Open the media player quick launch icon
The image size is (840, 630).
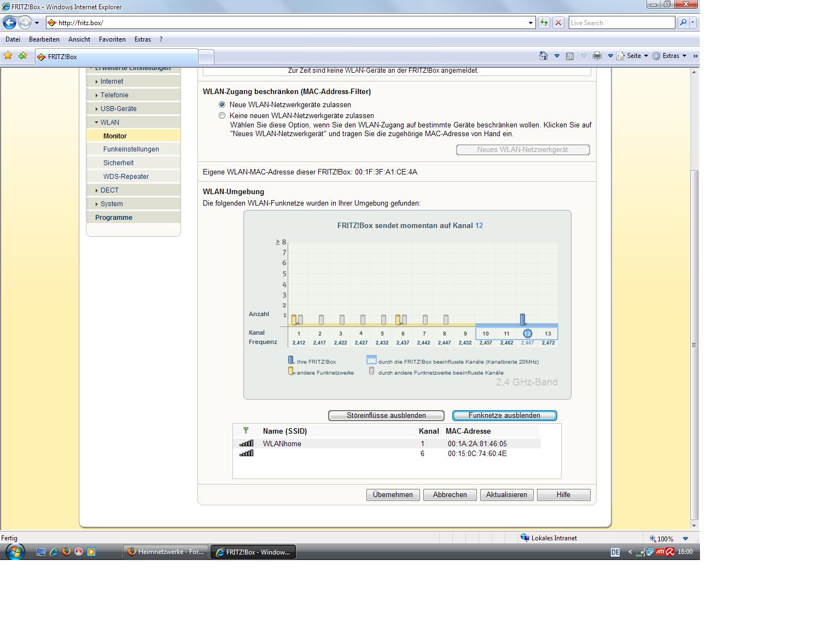click(x=91, y=552)
